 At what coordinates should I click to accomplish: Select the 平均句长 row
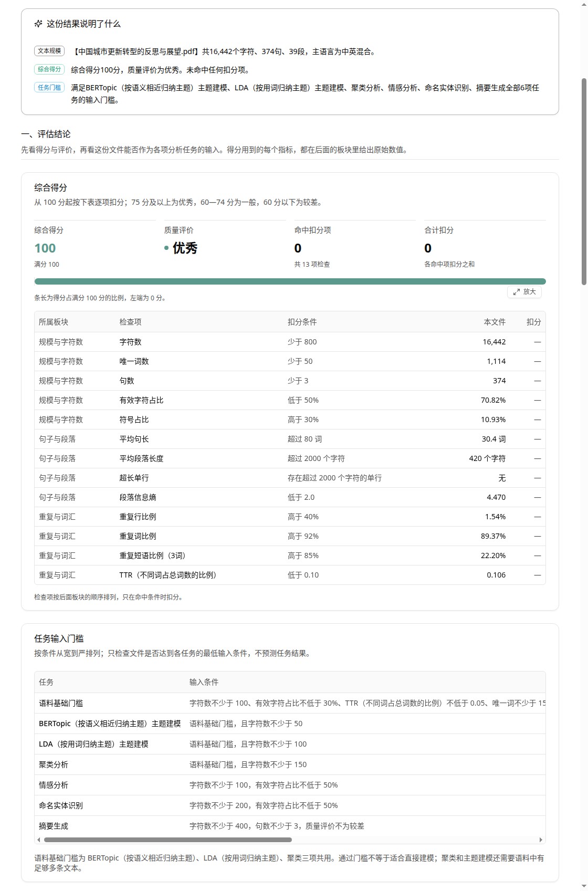[290, 439]
